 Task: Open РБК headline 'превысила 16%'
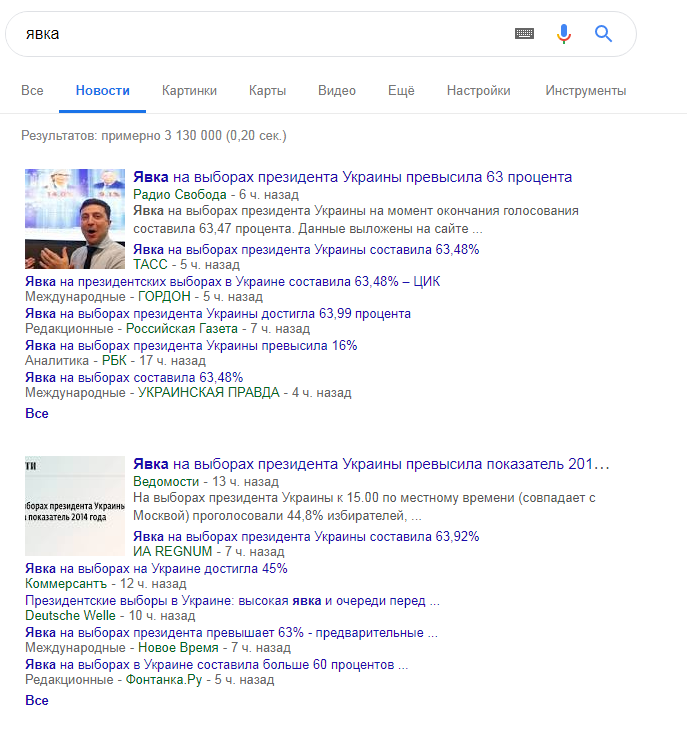tap(191, 345)
